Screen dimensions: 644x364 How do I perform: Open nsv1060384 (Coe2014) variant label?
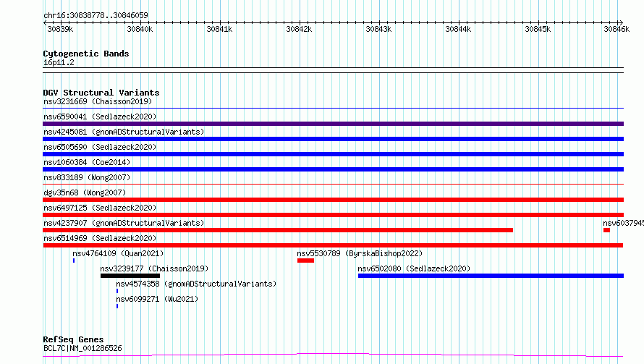click(x=87, y=162)
